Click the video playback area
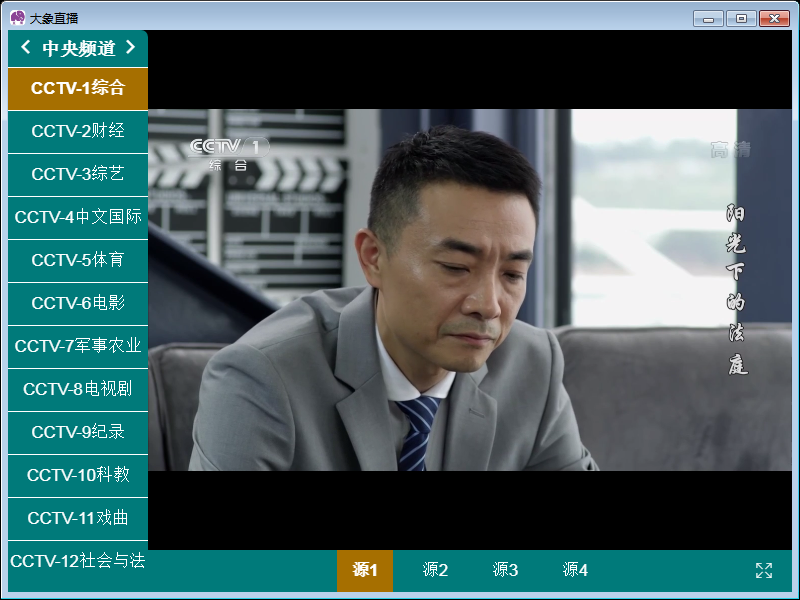This screenshot has width=800, height=600. click(470, 290)
